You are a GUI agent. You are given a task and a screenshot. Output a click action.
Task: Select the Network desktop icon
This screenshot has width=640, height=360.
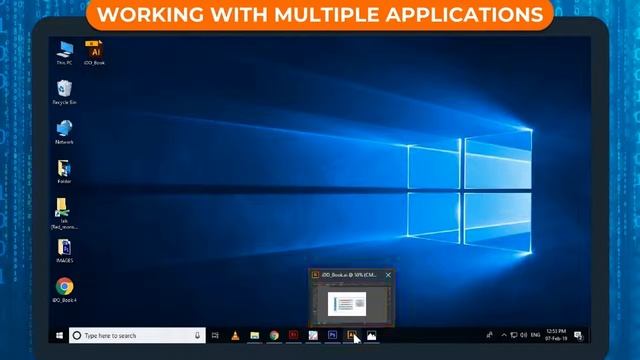point(64,132)
